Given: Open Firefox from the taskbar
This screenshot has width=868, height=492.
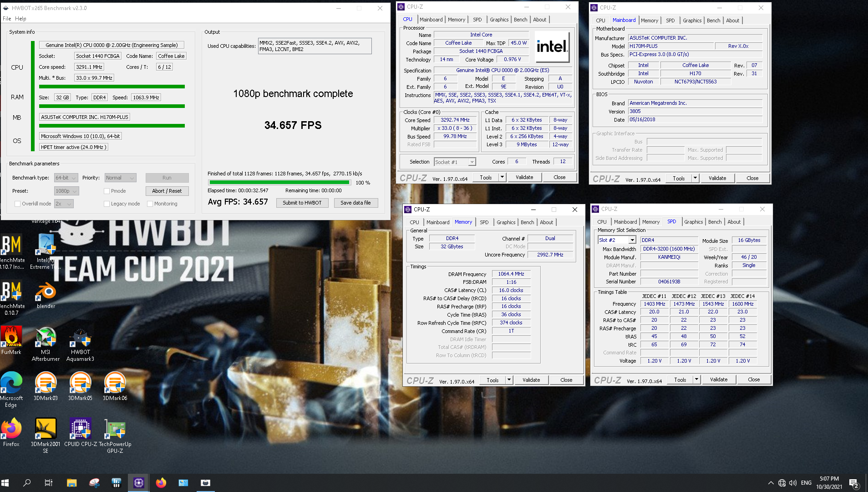Looking at the screenshot, I should (161, 483).
